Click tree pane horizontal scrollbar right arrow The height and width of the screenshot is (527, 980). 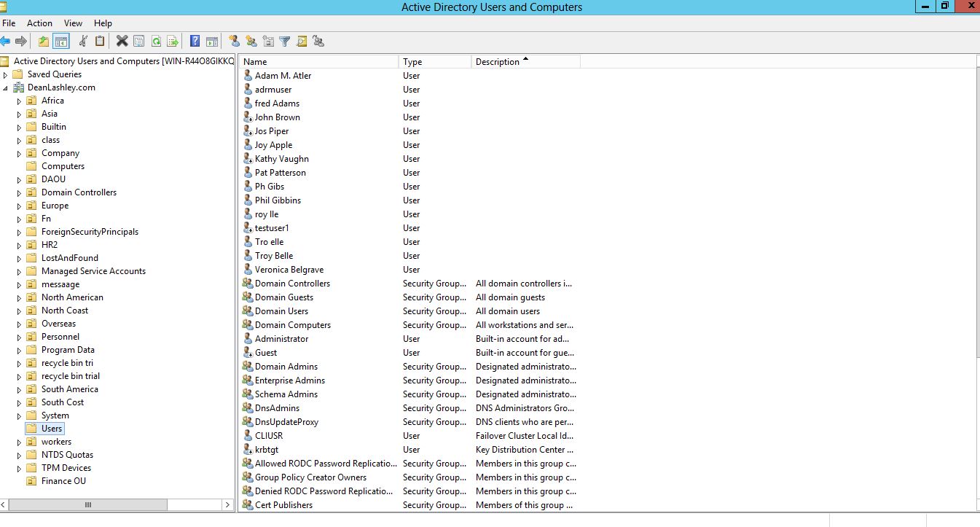click(x=228, y=504)
